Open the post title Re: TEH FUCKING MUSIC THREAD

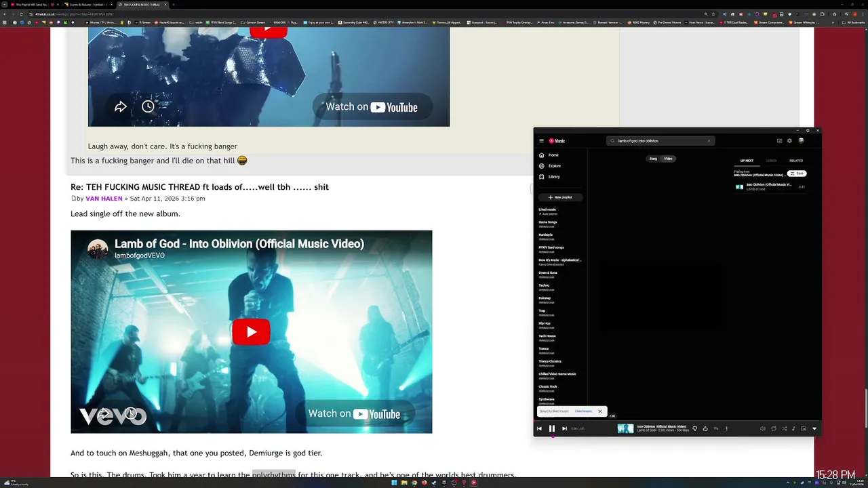click(x=199, y=187)
